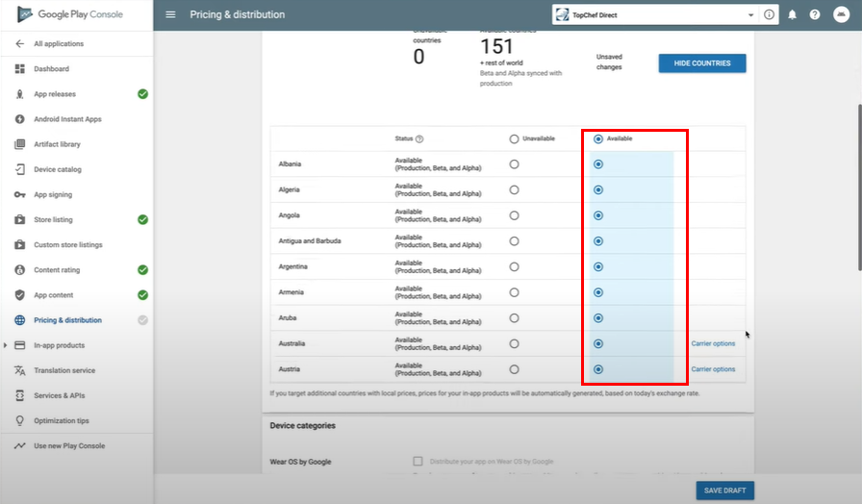The height and width of the screenshot is (504, 862).
Task: Open the Store listing section
Action: (53, 219)
